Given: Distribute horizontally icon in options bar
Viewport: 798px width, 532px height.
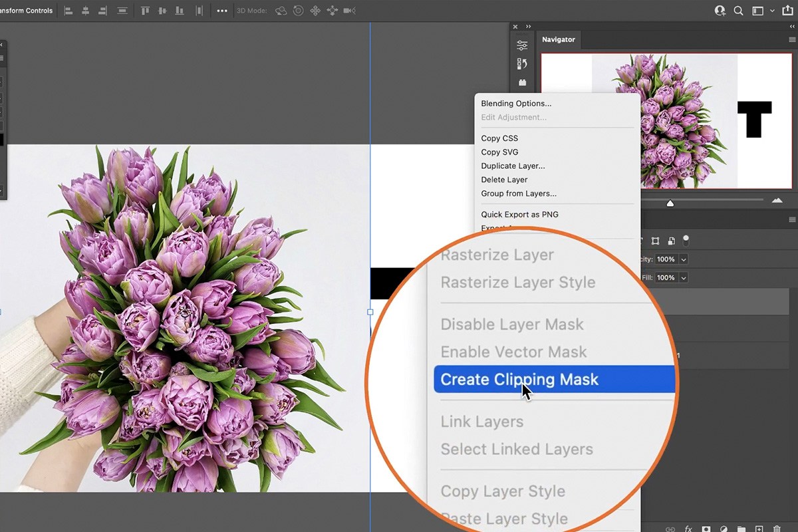Looking at the screenshot, I should [x=199, y=11].
